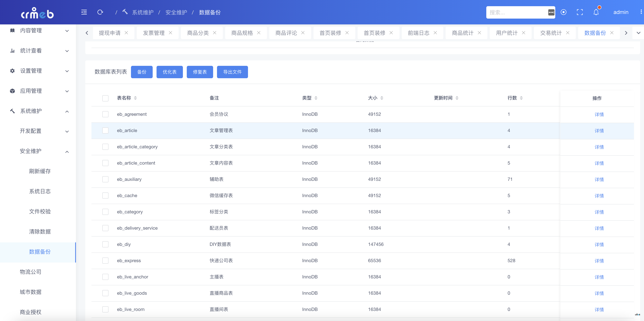This screenshot has width=644, height=321.
Task: Click the 导出文件 button
Action: pos(232,72)
